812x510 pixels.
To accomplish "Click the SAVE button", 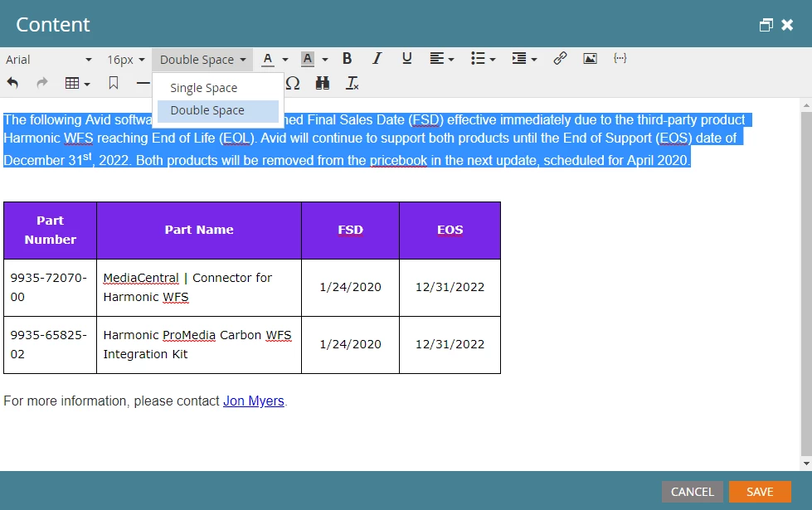I will pyautogui.click(x=760, y=492).
